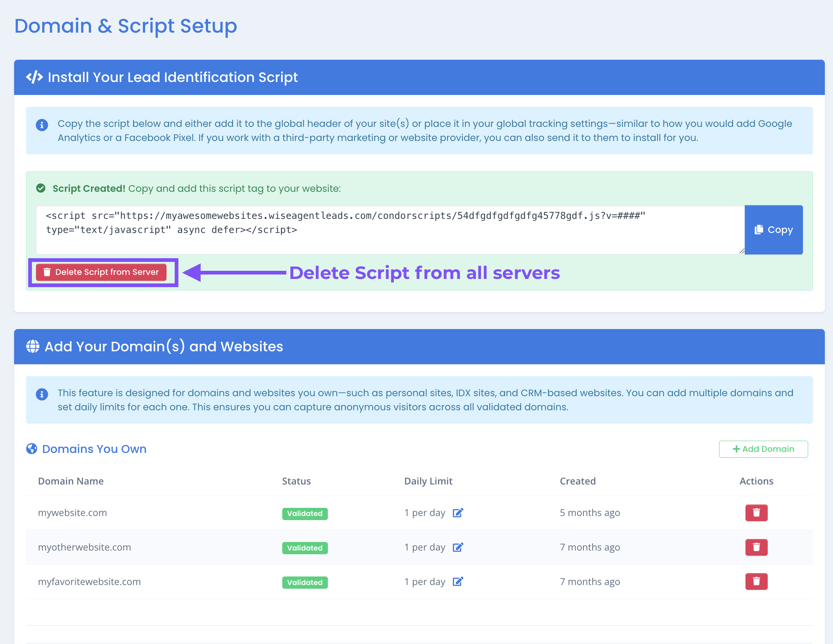Delete the myotherwebsite.com domain
This screenshot has width=833, height=644.
pos(756,547)
